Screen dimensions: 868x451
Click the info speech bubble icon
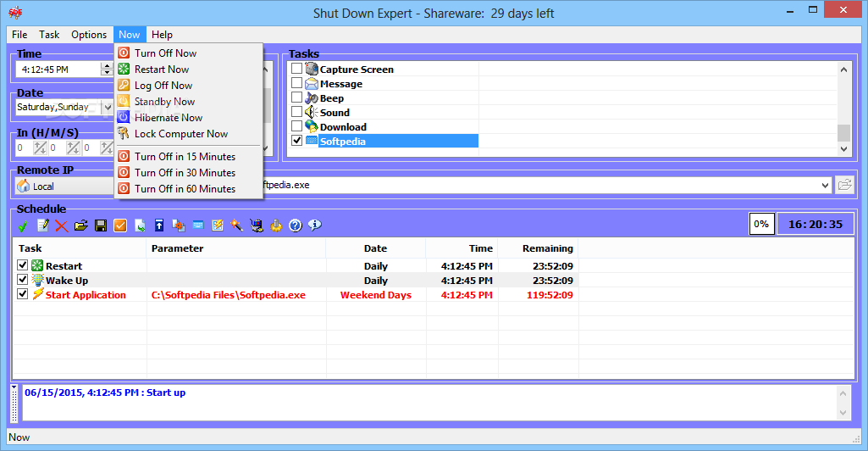coord(315,225)
